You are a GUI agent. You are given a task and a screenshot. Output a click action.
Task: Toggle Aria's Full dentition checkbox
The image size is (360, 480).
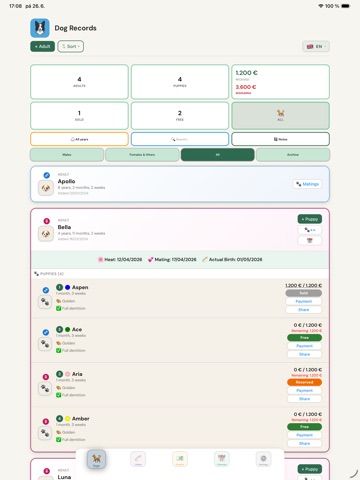click(x=58, y=395)
